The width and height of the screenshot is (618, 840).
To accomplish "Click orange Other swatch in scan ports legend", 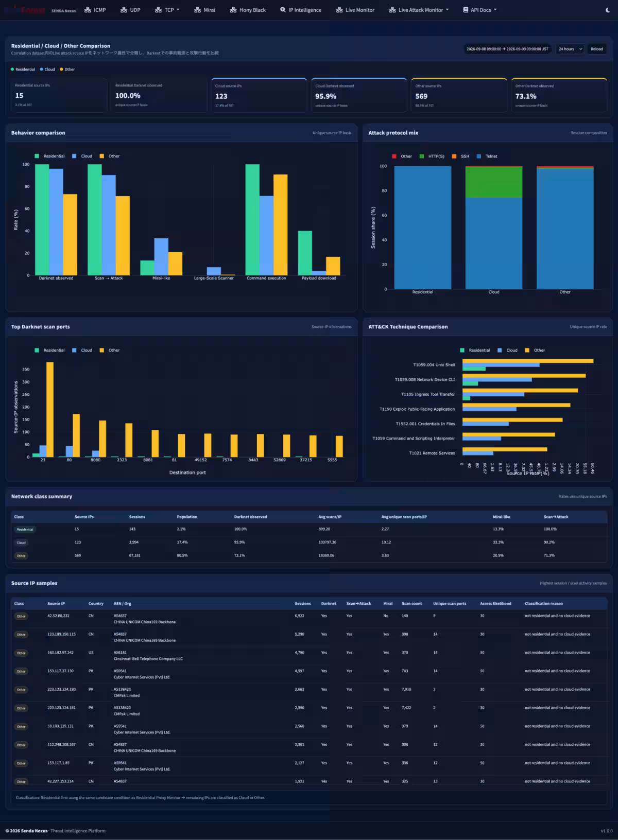I will pyautogui.click(x=102, y=350).
